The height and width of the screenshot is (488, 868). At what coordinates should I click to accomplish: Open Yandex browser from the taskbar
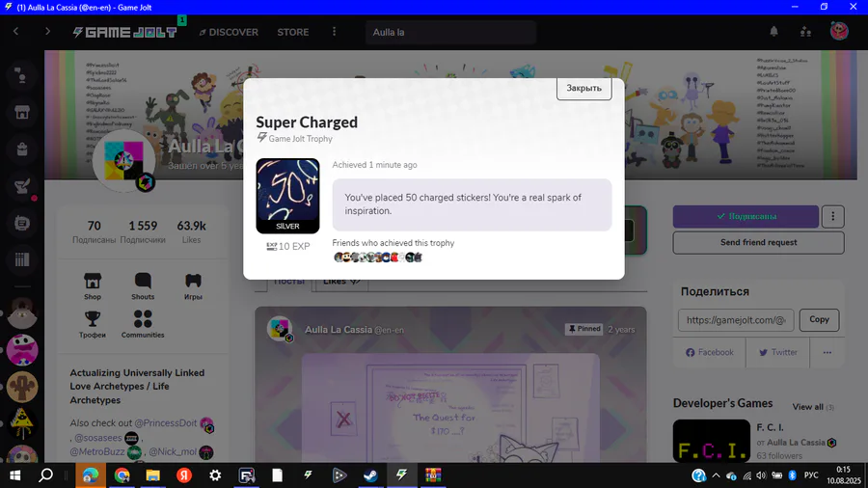[x=184, y=475]
